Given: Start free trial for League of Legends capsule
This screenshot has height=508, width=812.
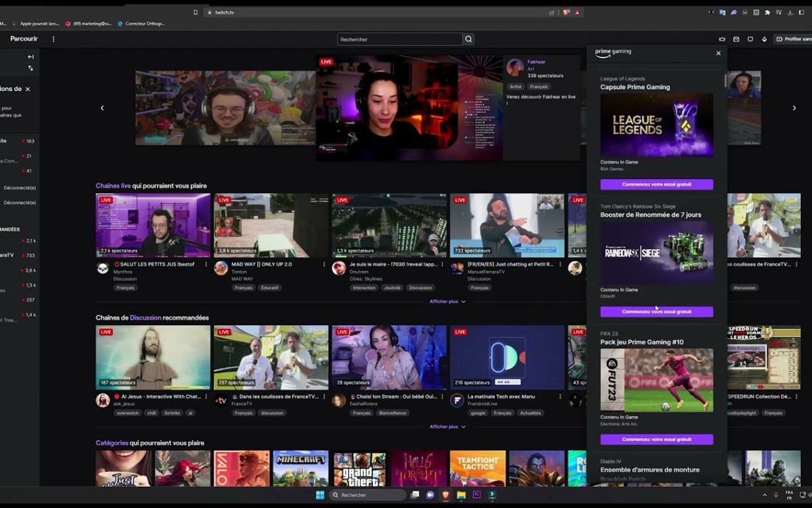Looking at the screenshot, I should click(x=656, y=184).
